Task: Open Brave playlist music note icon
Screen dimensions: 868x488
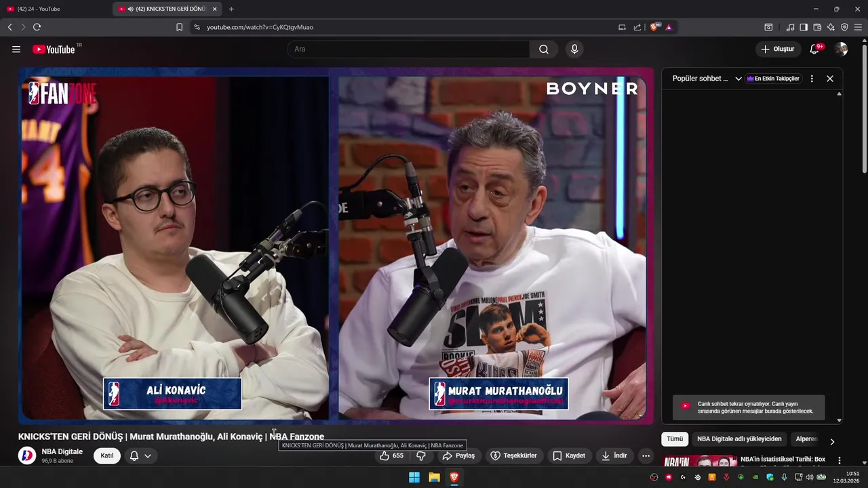Action: point(790,27)
